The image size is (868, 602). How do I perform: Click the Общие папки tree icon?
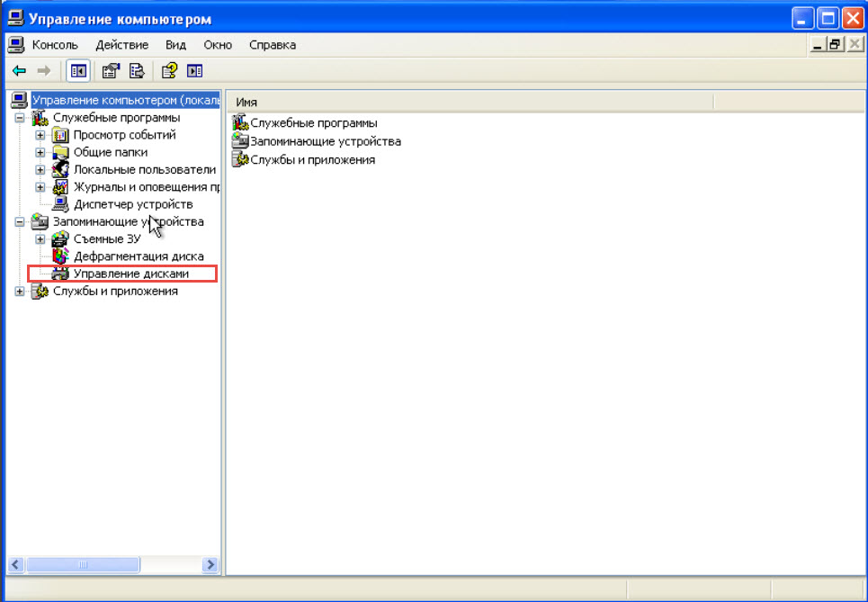pos(59,152)
